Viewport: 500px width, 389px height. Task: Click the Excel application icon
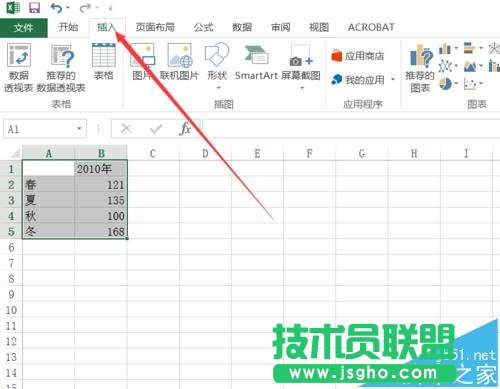click(13, 7)
